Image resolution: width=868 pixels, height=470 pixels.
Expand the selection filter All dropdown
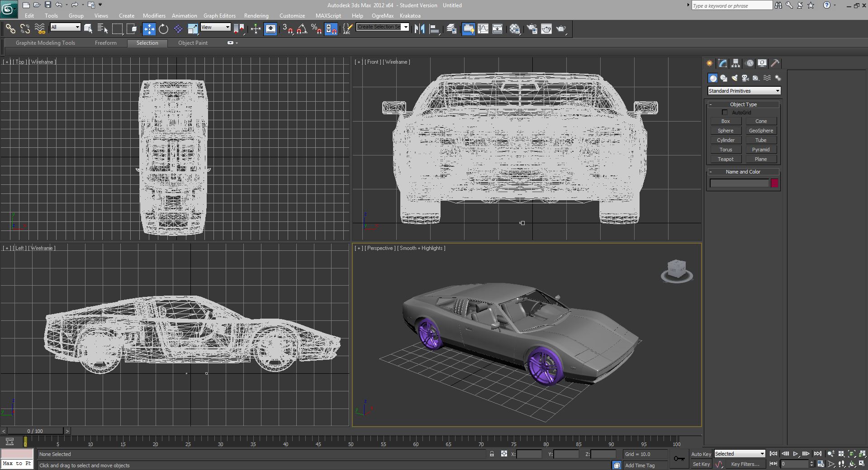(65, 27)
